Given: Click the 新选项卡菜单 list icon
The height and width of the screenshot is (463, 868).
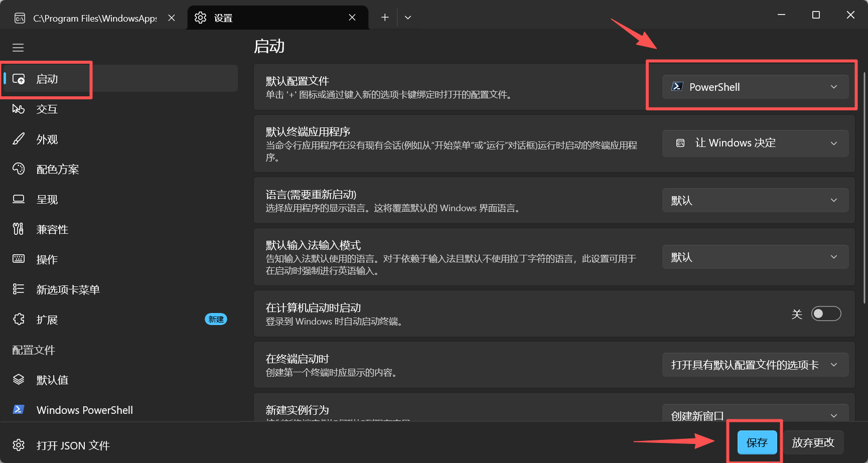Looking at the screenshot, I should pos(19,289).
